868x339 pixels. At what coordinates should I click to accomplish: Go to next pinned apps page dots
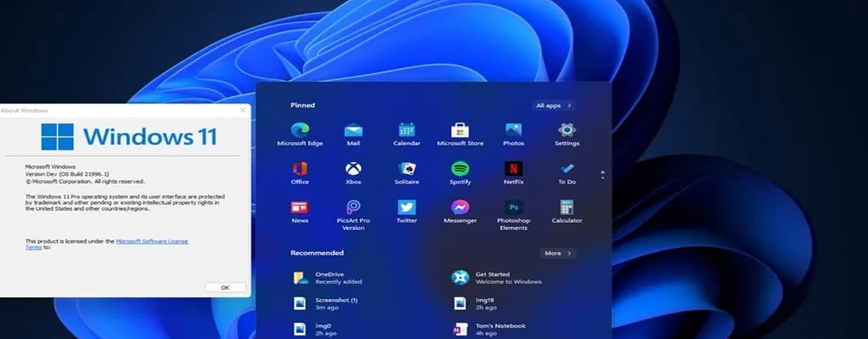coord(602,175)
